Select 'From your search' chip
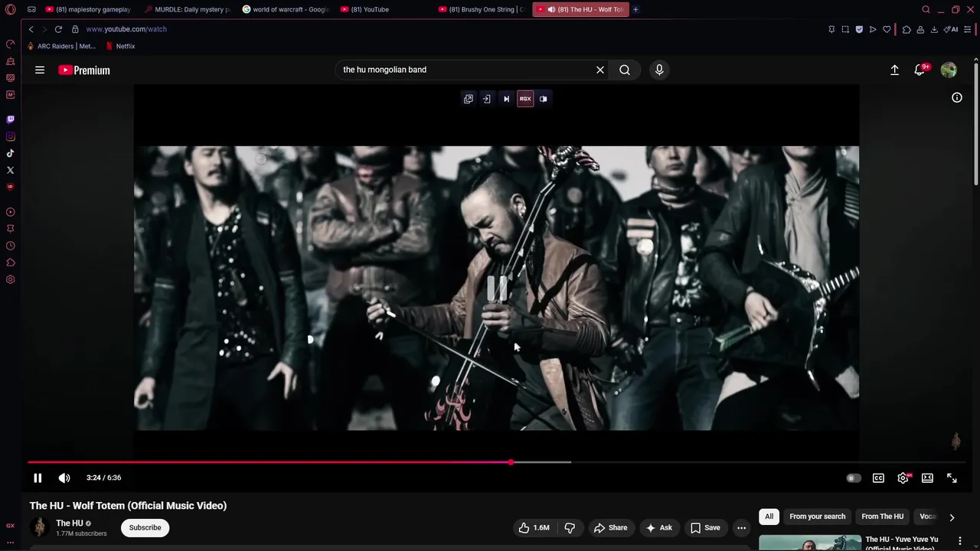Viewport: 980px width, 551px height. click(x=818, y=517)
